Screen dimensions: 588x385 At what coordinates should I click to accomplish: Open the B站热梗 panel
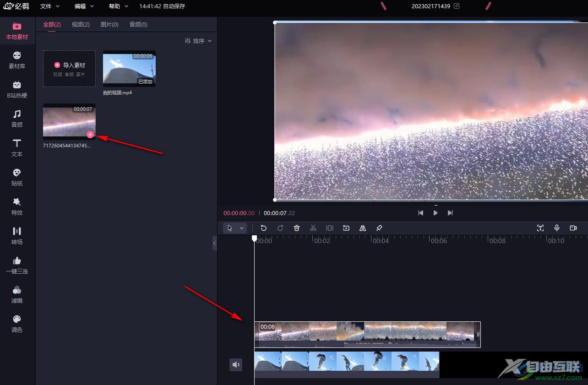(x=17, y=89)
